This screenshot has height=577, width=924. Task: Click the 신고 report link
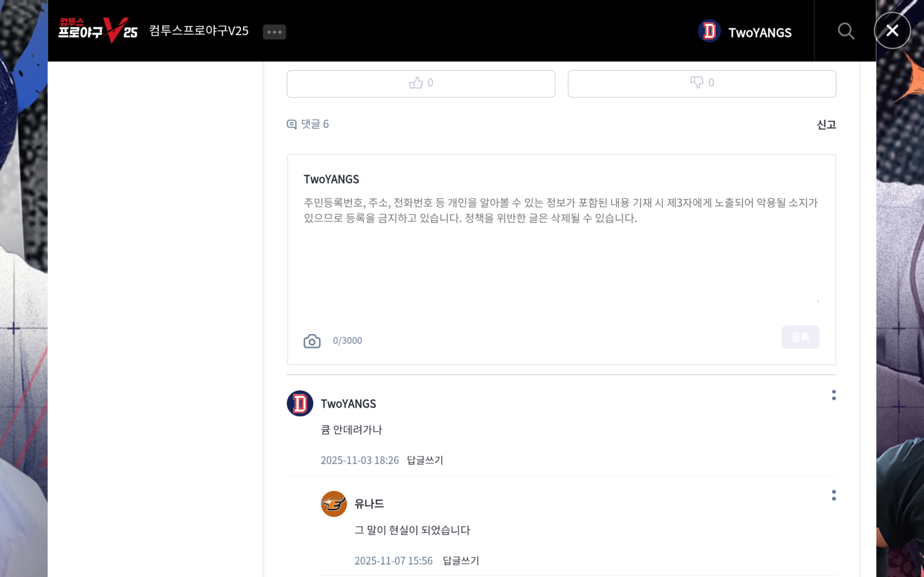(x=826, y=124)
